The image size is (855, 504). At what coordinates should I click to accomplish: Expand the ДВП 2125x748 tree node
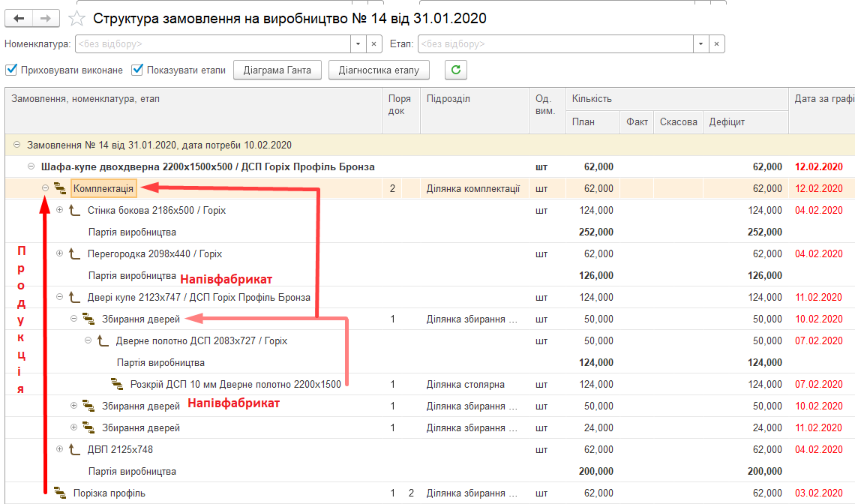coord(61,450)
